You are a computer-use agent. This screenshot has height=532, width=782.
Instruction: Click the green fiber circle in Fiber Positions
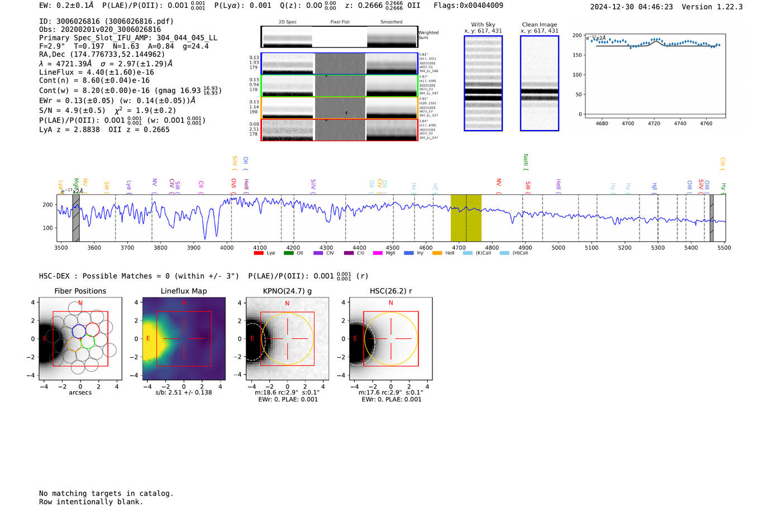87,341
